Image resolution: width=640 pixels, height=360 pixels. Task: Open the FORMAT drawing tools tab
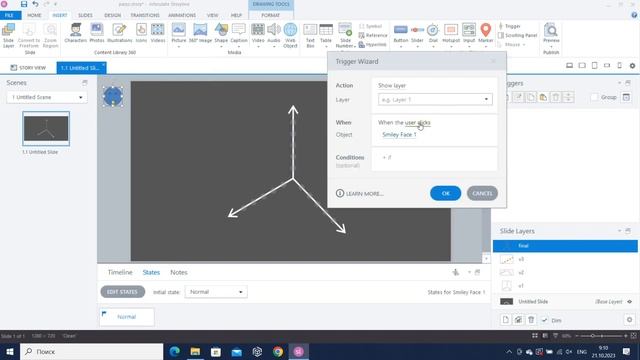271,15
